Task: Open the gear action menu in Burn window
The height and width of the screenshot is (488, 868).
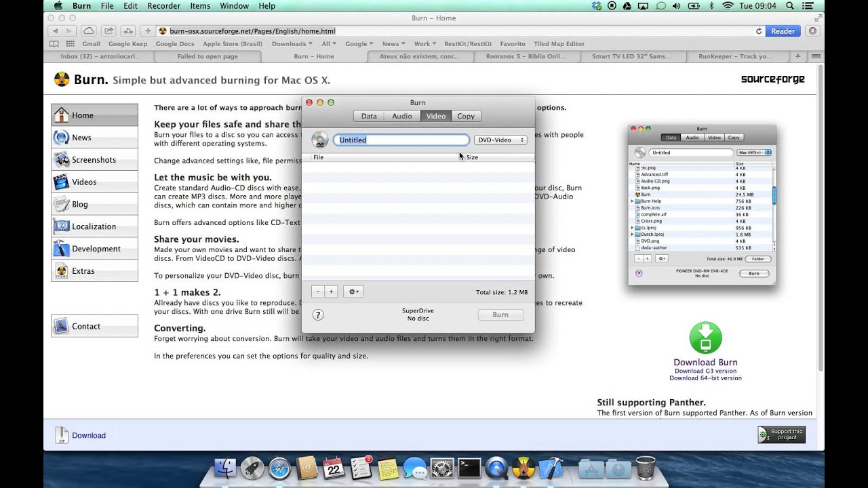Action: tap(353, 291)
